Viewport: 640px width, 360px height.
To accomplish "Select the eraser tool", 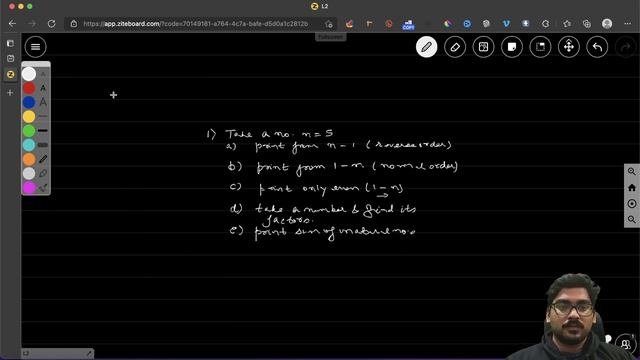I will coord(455,47).
